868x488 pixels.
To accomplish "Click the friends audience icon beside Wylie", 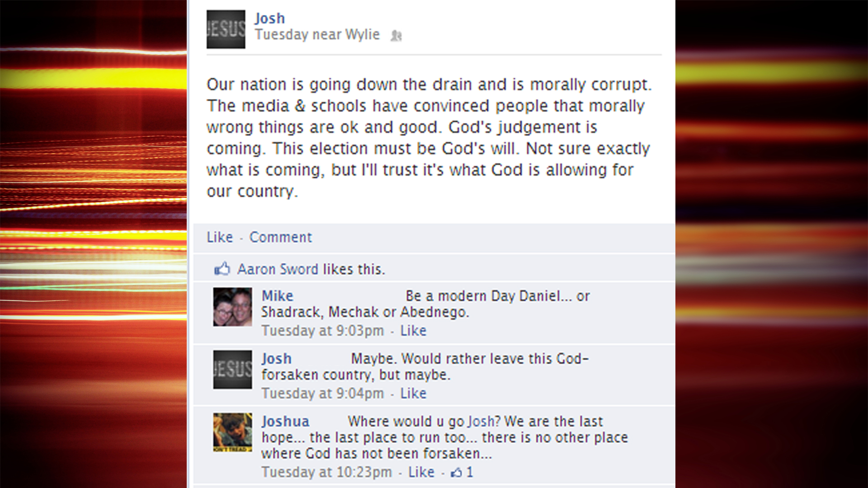I will click(x=396, y=35).
